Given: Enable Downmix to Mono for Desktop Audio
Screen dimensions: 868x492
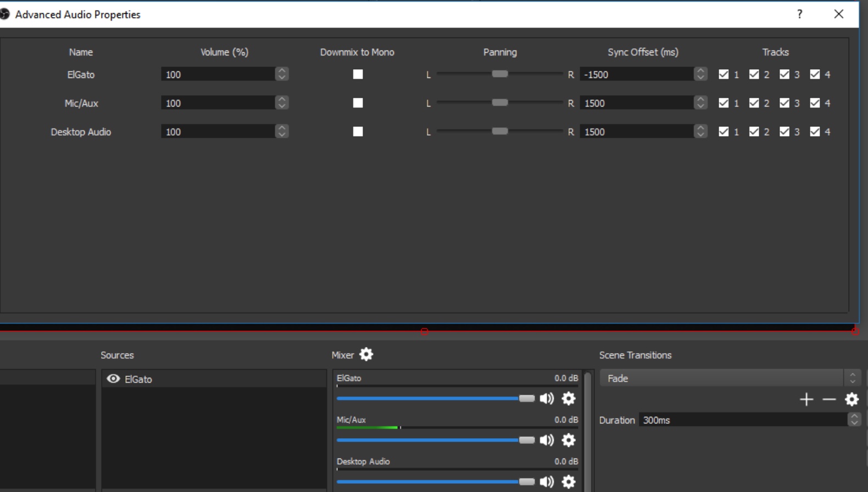Looking at the screenshot, I should point(358,132).
